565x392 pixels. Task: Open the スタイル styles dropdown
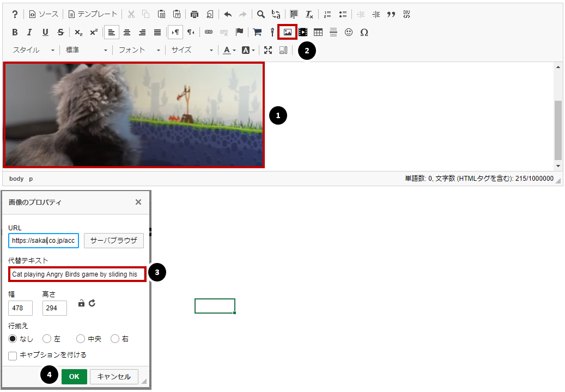(x=33, y=50)
